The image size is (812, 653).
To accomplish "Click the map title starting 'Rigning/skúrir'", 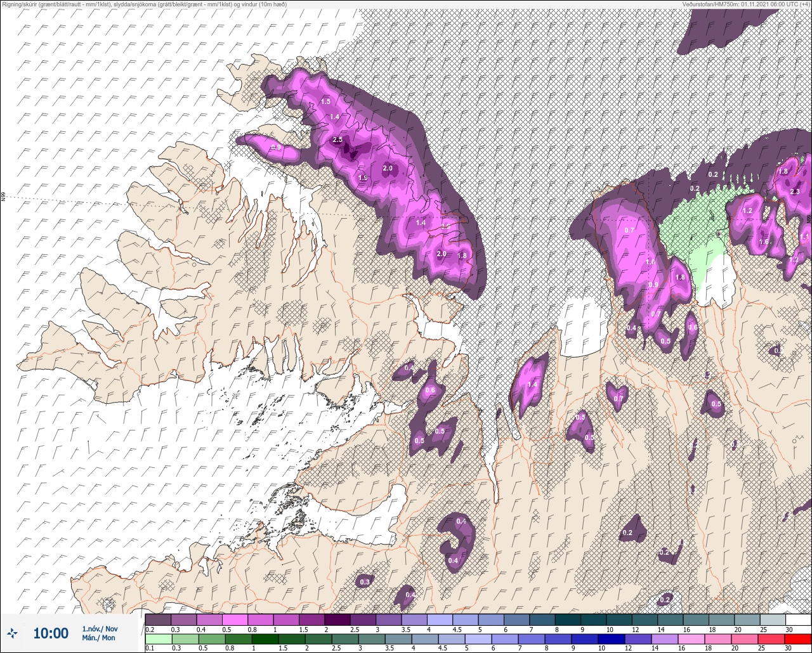I will [143, 4].
